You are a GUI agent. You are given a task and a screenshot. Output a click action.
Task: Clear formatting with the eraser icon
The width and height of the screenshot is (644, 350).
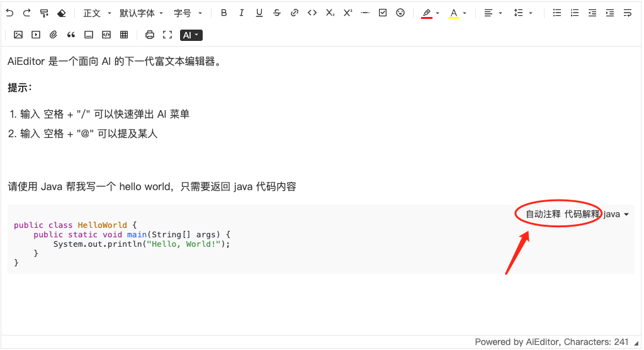click(x=62, y=13)
